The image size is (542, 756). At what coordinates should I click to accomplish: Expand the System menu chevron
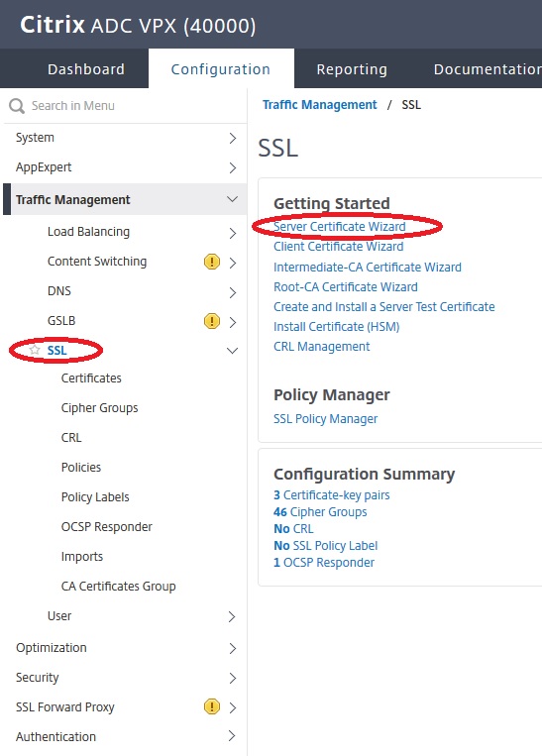point(233,139)
